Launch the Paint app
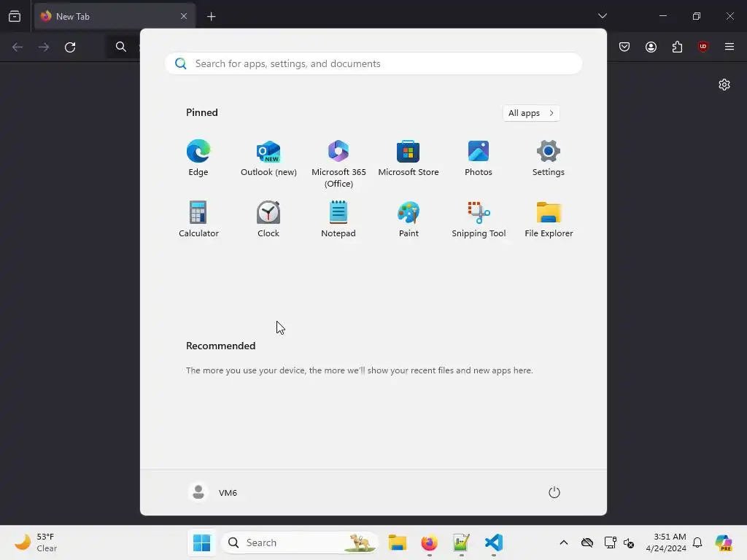This screenshot has width=747, height=560. (409, 219)
